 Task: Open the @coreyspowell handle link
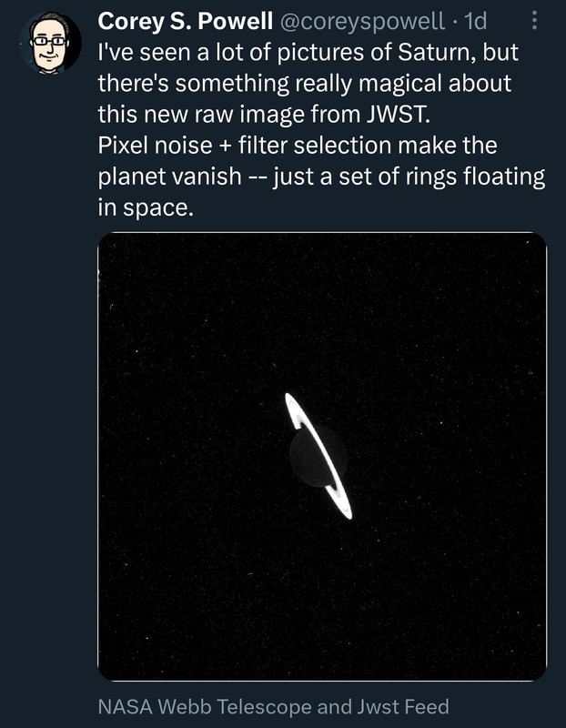(x=362, y=22)
